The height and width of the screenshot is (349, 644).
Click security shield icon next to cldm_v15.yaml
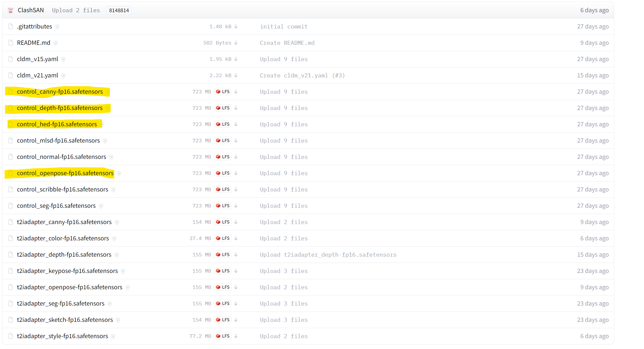click(63, 59)
